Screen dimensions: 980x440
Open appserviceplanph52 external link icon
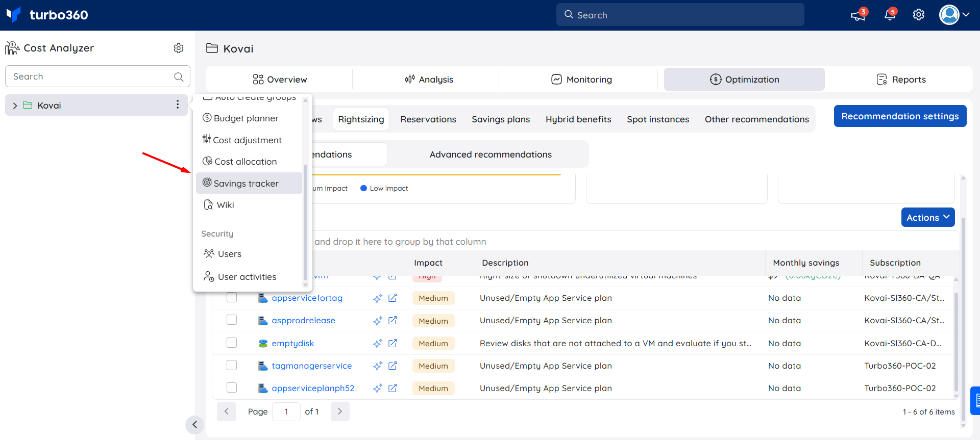point(393,388)
